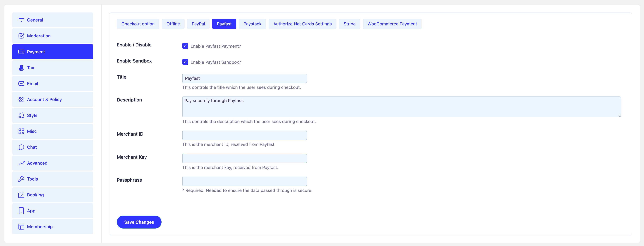Switch to Checkout option tab
Viewport: 644px width, 246px height.
point(138,24)
